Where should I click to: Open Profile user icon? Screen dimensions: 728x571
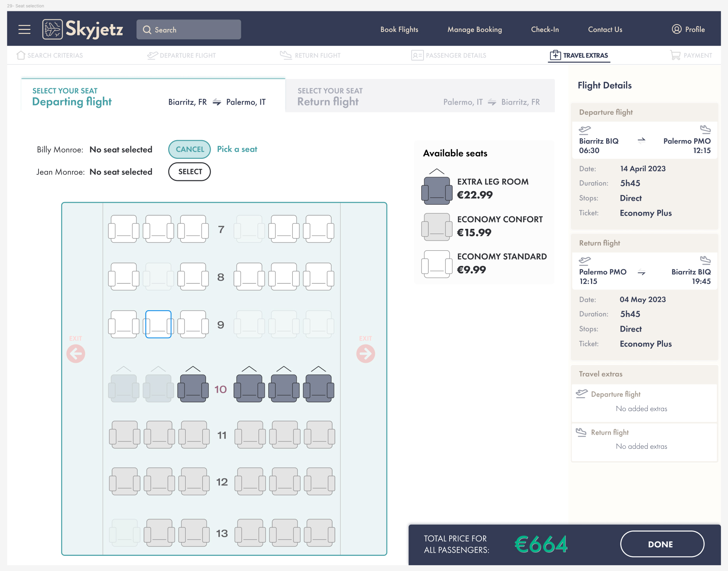point(677,29)
